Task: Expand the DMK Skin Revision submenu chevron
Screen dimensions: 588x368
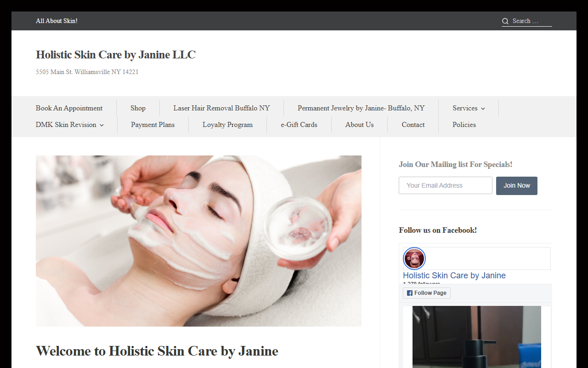Action: [x=102, y=125]
